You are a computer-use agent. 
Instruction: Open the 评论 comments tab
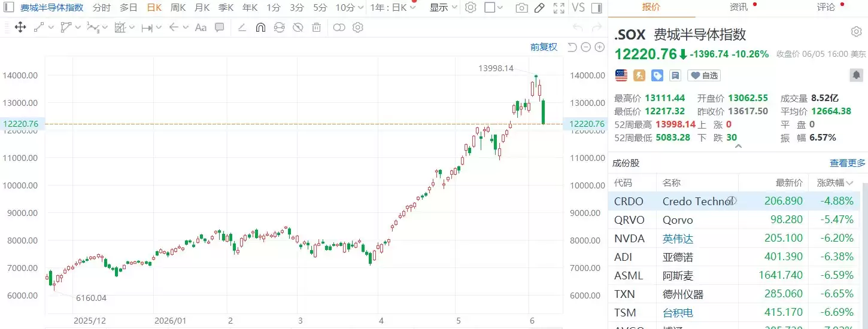825,7
